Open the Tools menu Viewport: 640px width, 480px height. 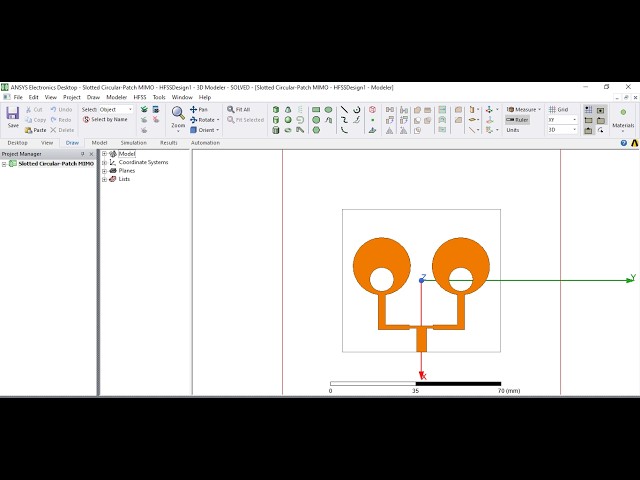(x=159, y=97)
